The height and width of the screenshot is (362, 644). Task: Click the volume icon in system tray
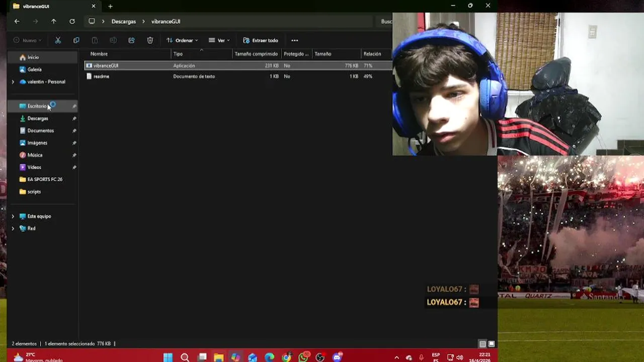pyautogui.click(x=460, y=357)
